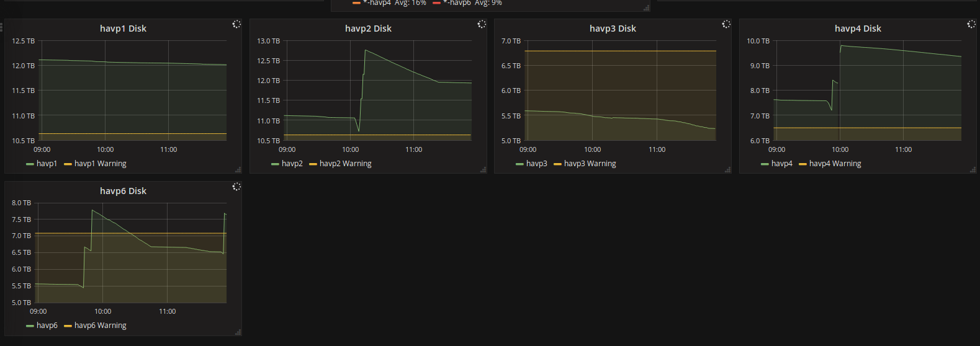Toggle the havp3 series in the legend
This screenshot has height=346, width=980.
536,164
